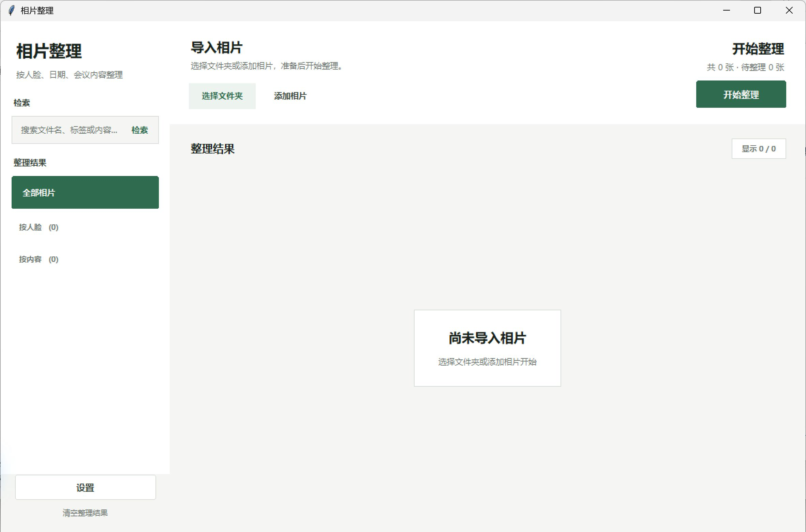
Task: Click the 整理结果 heading in main panel
Action: click(212, 149)
